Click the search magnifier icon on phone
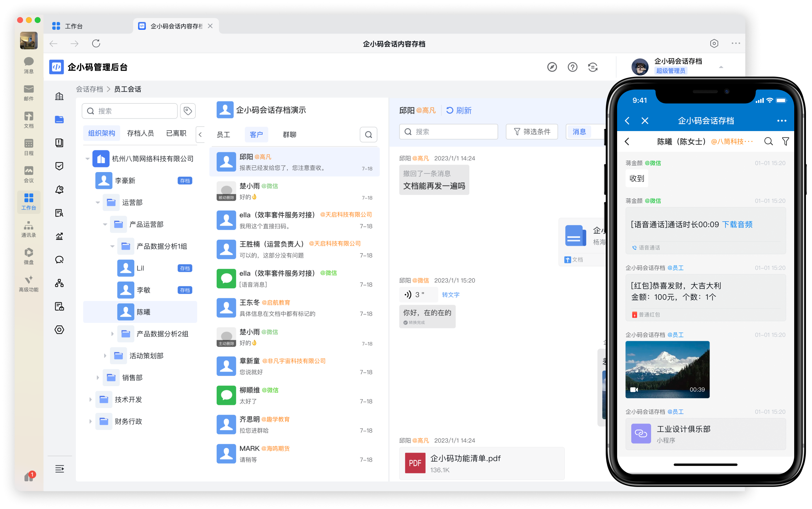Image resolution: width=812 pixels, height=509 pixels. point(768,141)
